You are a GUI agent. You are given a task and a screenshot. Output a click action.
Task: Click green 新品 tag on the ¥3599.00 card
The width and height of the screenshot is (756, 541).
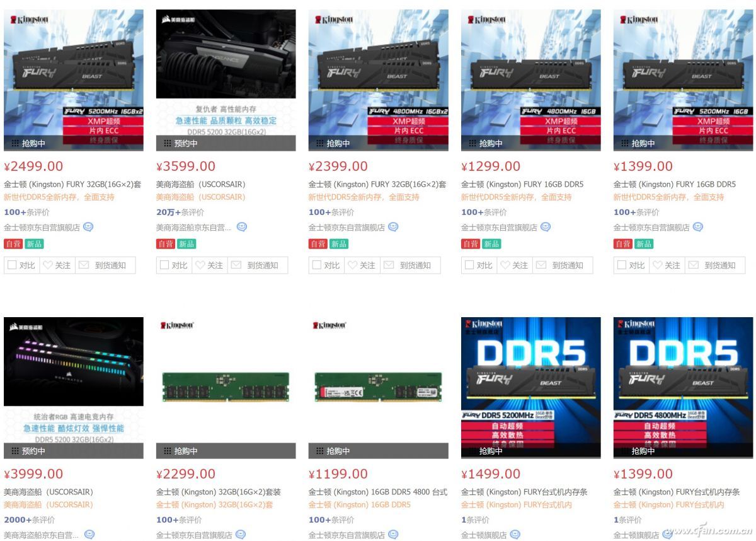point(186,244)
